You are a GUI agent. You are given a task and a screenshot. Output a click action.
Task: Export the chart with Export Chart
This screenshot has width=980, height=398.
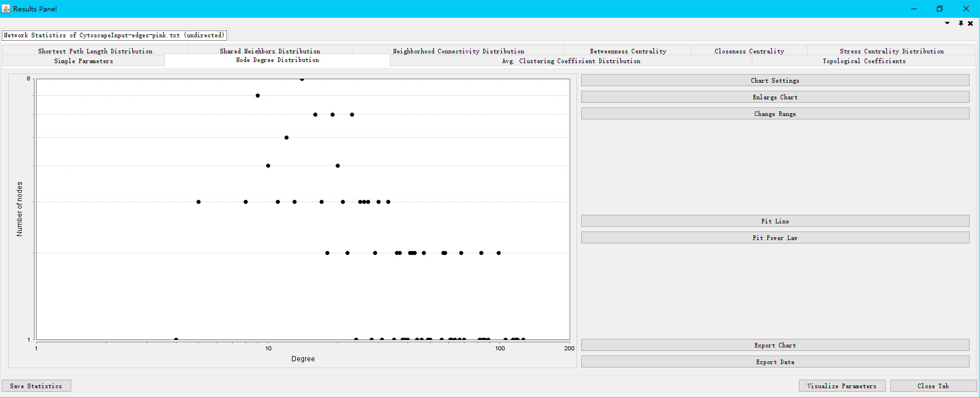click(775, 345)
